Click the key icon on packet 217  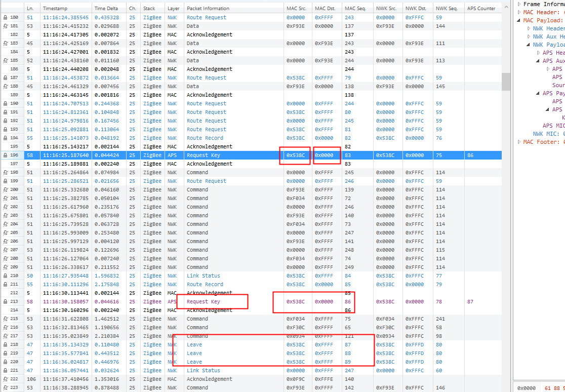click(x=5, y=336)
